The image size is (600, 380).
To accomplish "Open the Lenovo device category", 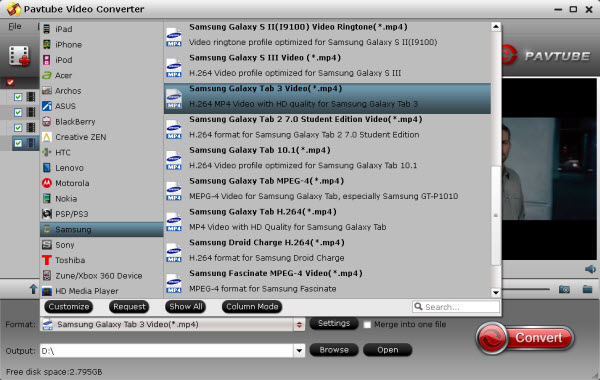I will point(101,168).
